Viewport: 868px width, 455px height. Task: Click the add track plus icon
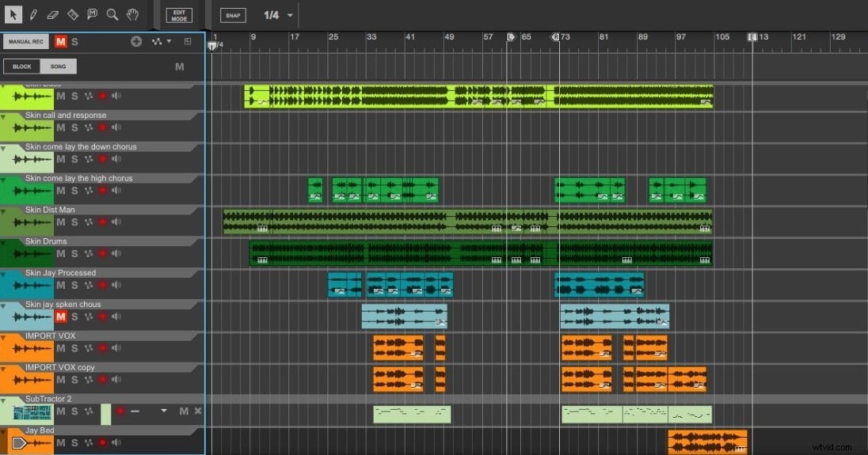(x=136, y=41)
